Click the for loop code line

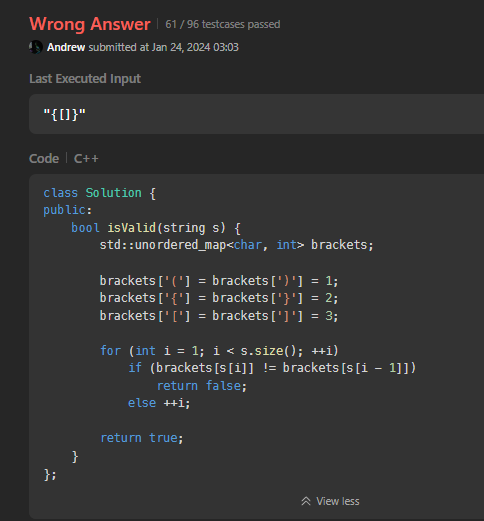(219, 351)
